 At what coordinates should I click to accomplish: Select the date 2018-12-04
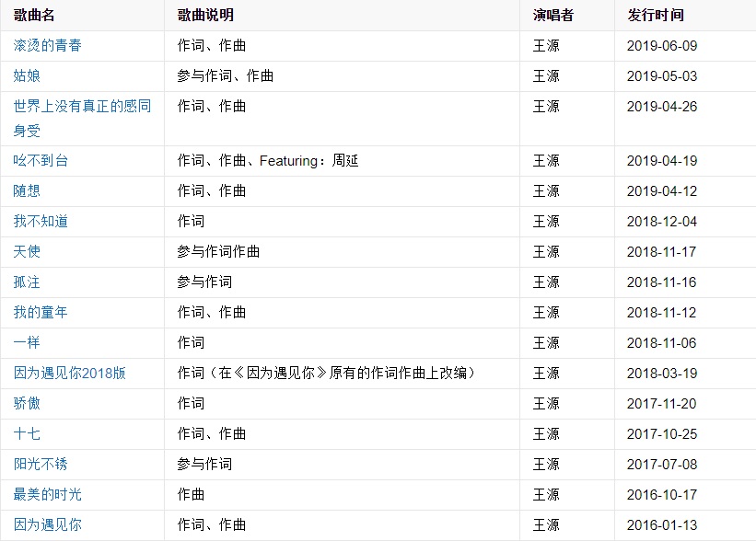(662, 221)
